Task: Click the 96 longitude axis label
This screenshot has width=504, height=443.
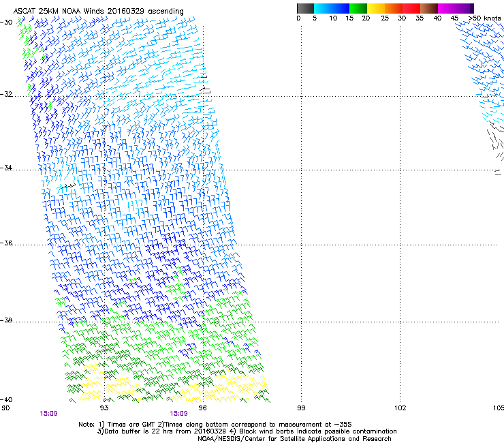Action: 202,408
